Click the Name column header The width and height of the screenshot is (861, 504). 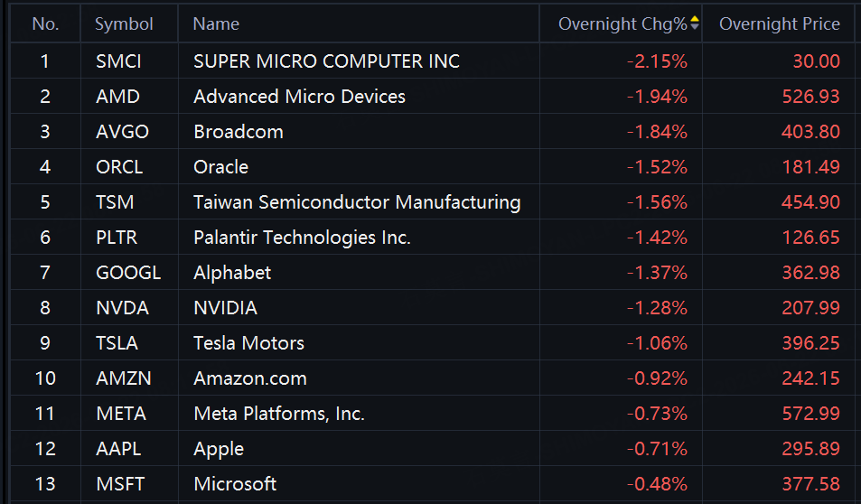216,23
